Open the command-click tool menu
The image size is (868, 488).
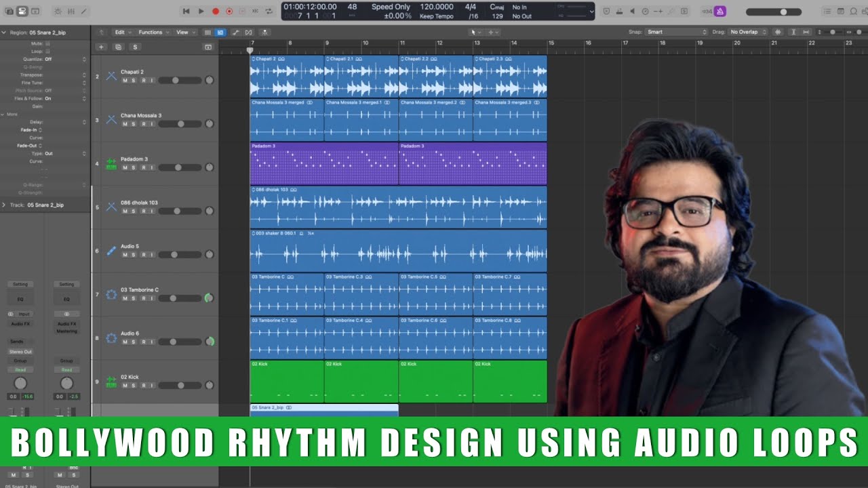pyautogui.click(x=492, y=32)
